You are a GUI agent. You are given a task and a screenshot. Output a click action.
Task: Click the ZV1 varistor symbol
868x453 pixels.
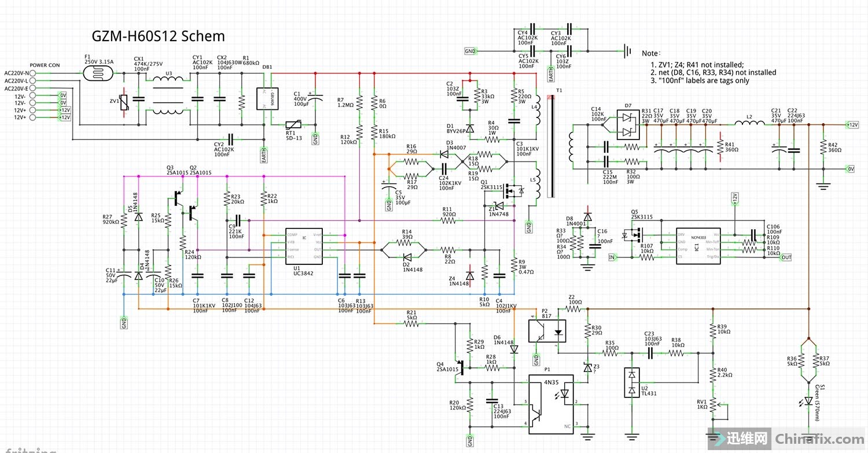click(125, 104)
